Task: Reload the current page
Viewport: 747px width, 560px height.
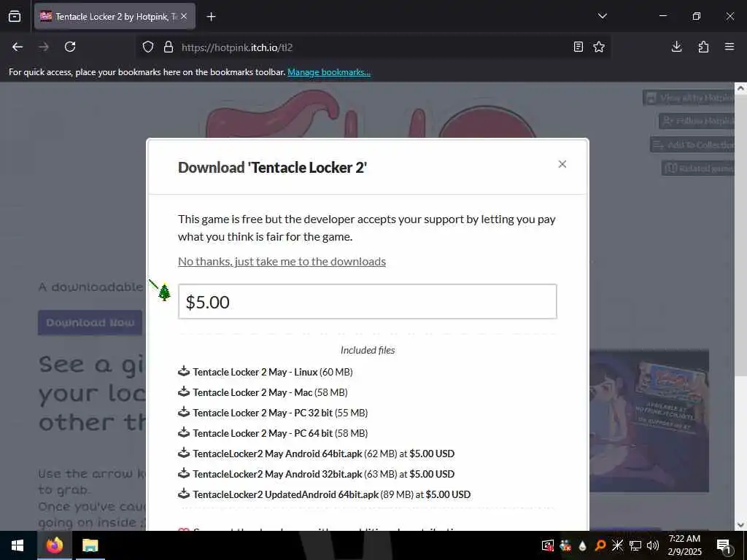Action: (70, 47)
